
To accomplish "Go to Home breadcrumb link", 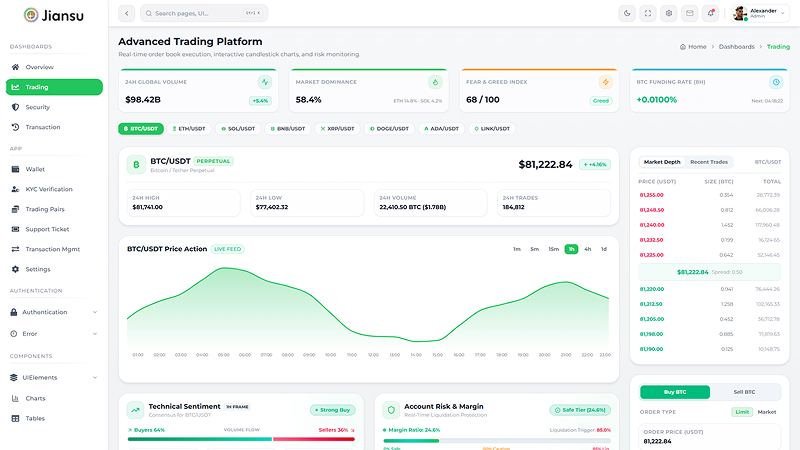I will coord(693,46).
